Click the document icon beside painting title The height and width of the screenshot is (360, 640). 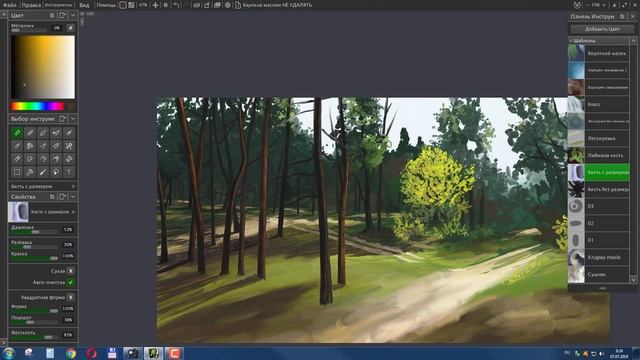pos(238,5)
